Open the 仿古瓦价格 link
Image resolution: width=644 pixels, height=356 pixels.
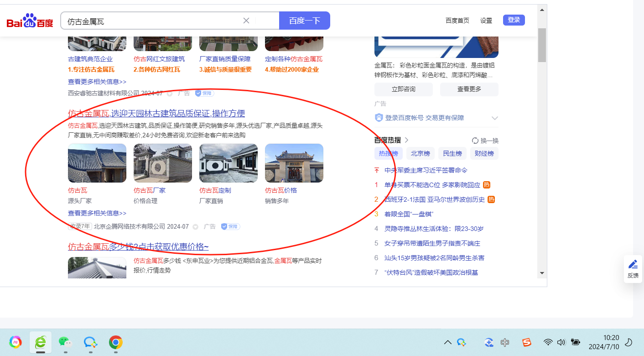coord(281,190)
